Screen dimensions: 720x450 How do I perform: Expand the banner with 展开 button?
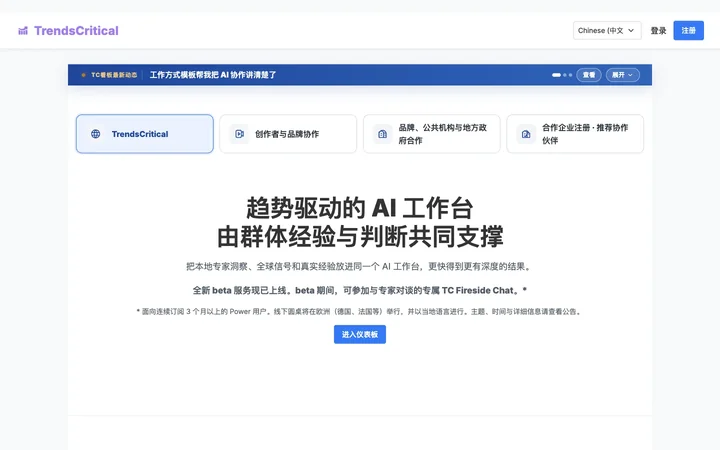coord(623,75)
